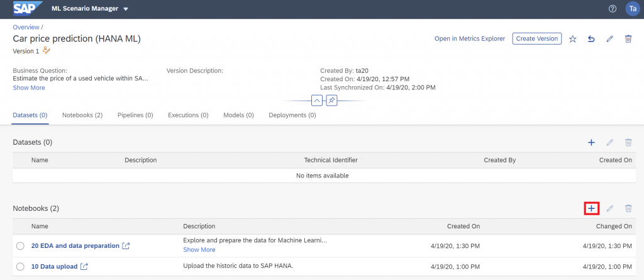The width and height of the screenshot is (644, 280).
Task: Click the Car price prediction (HANA ML) title
Action: [77, 38]
